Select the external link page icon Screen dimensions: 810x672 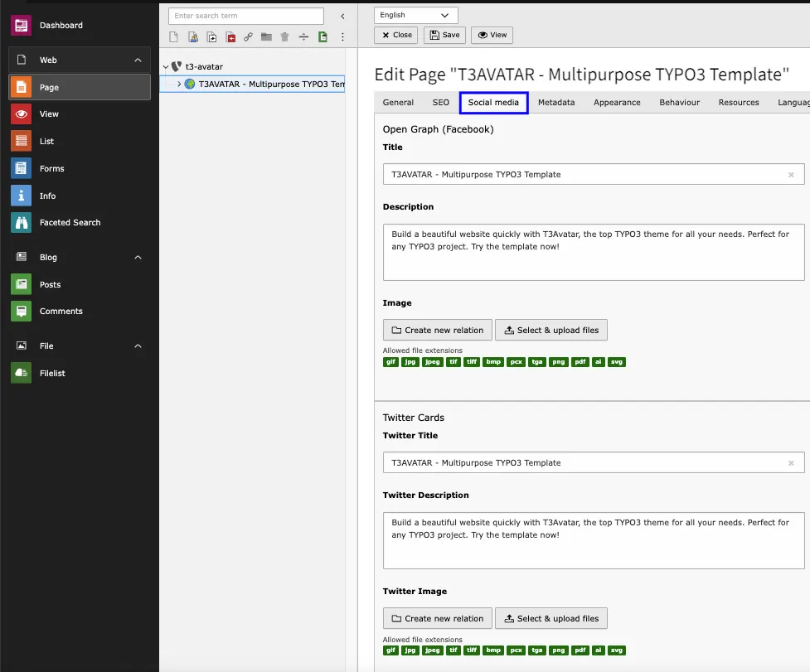[x=249, y=36]
